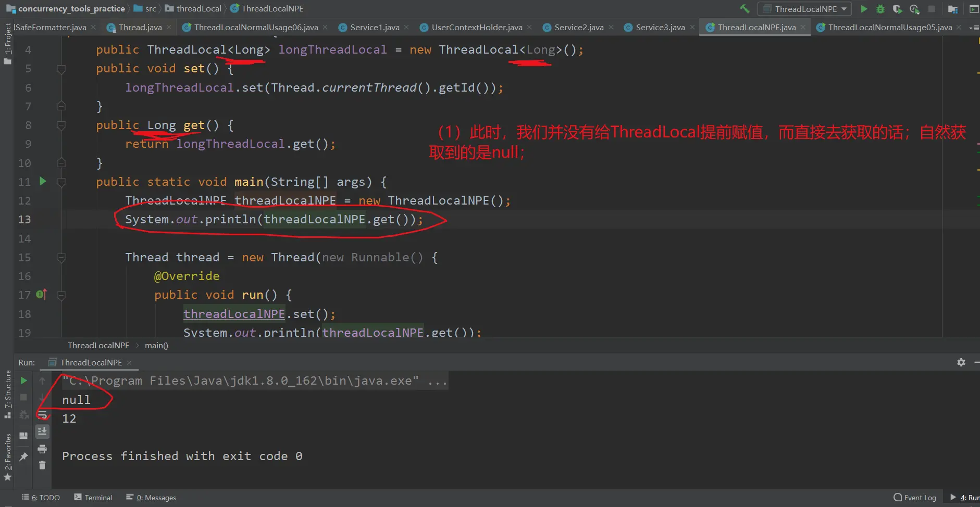Click the run gutter arrow beside main method

pos(43,181)
